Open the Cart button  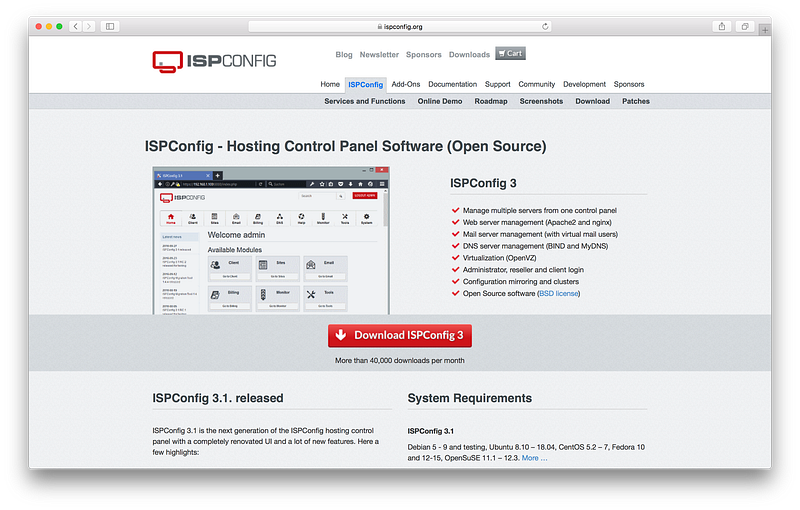[x=510, y=53]
